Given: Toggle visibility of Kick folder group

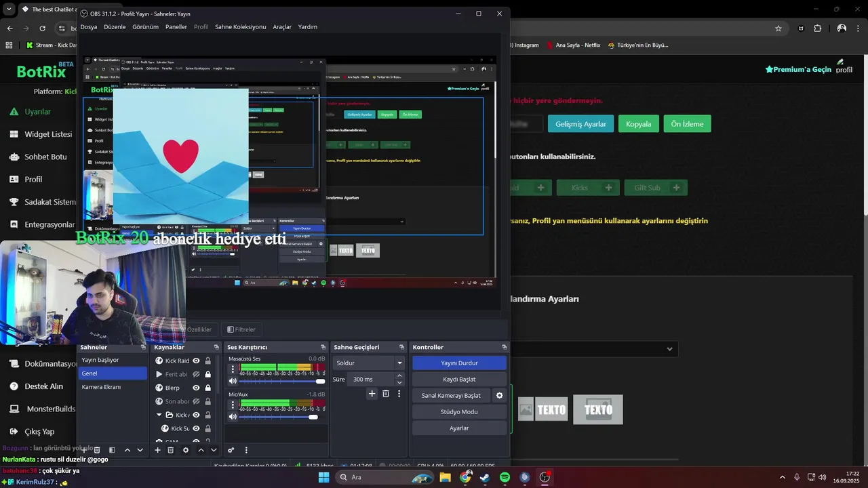Looking at the screenshot, I should tap(196, 415).
